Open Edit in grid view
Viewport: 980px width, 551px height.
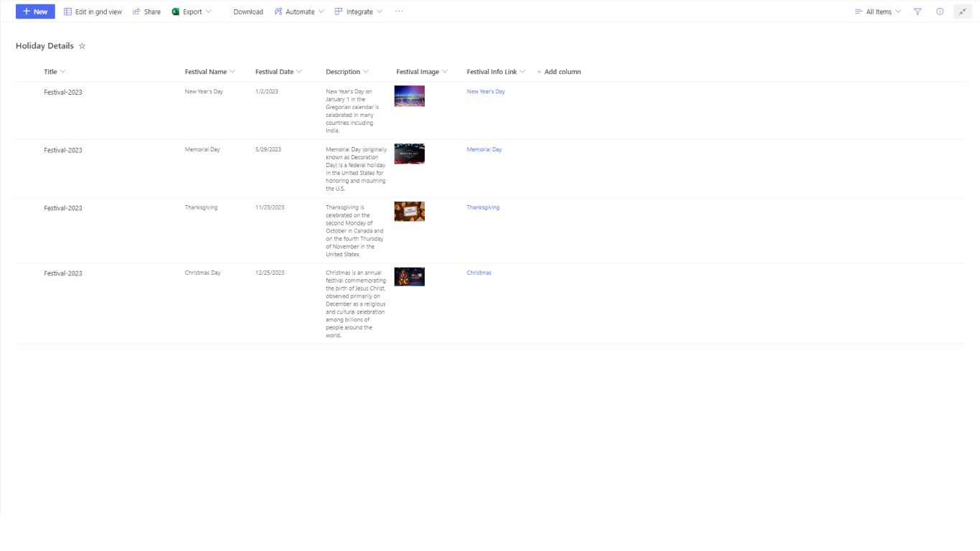click(x=93, y=11)
